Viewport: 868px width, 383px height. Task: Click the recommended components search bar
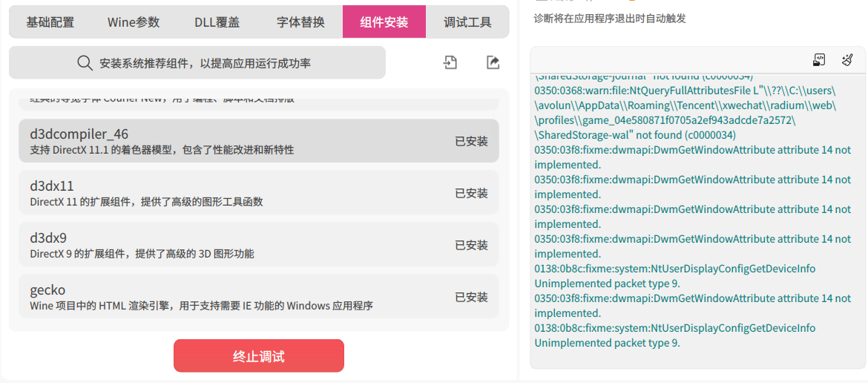(x=197, y=62)
